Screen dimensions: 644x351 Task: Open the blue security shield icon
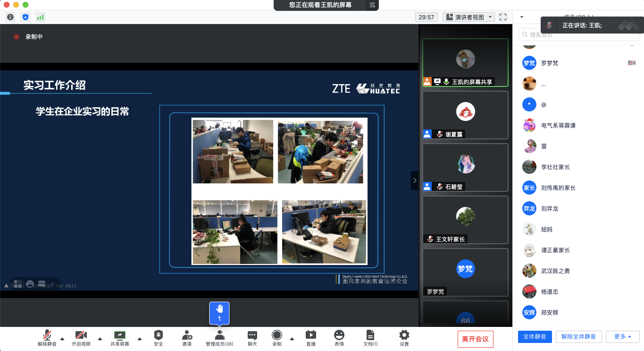[x=25, y=17]
